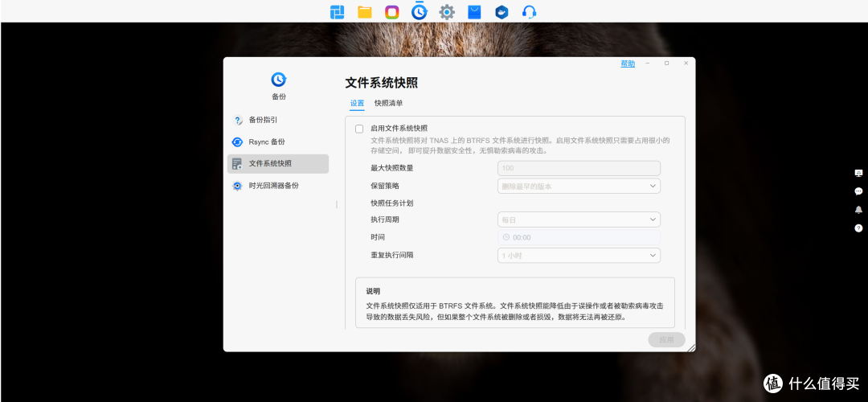Click the window resize grip corner
Image resolution: width=868 pixels, height=402 pixels.
691,347
